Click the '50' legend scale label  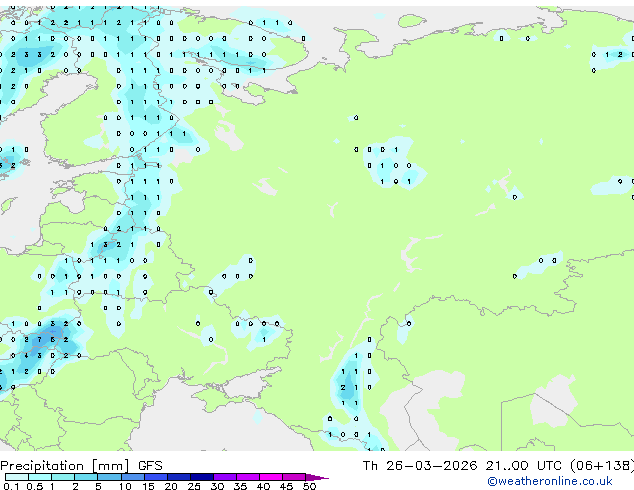[x=310, y=486]
